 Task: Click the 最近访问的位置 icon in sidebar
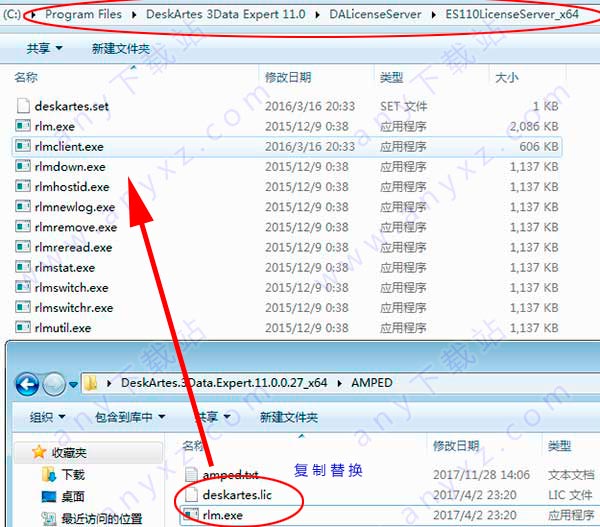(49, 519)
